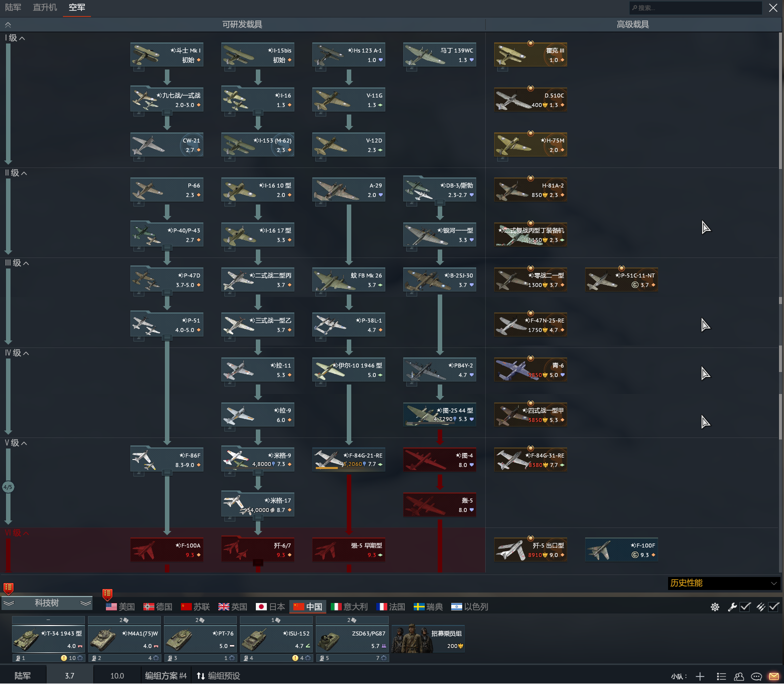
Task: Click the wrench auto-repair icon
Action: click(732, 607)
